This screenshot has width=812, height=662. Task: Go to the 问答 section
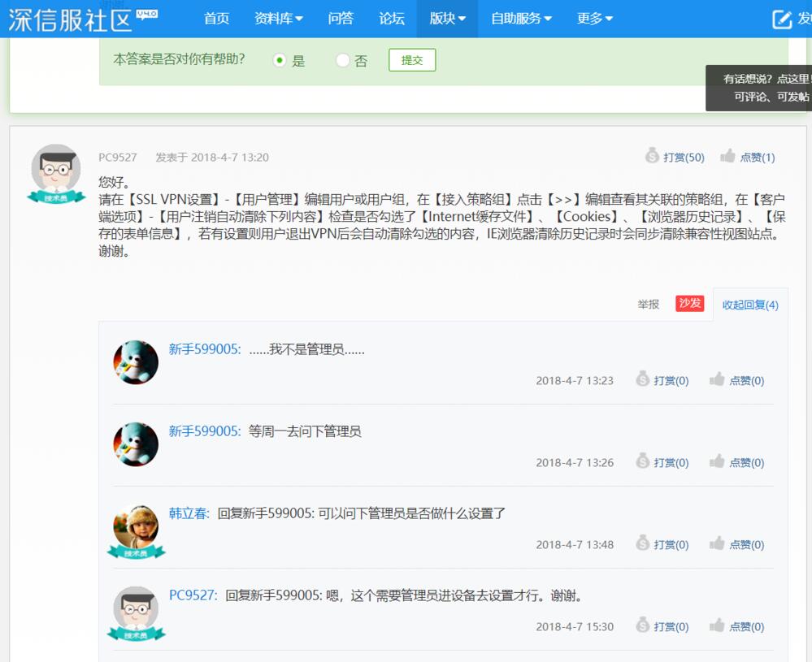pyautogui.click(x=341, y=19)
